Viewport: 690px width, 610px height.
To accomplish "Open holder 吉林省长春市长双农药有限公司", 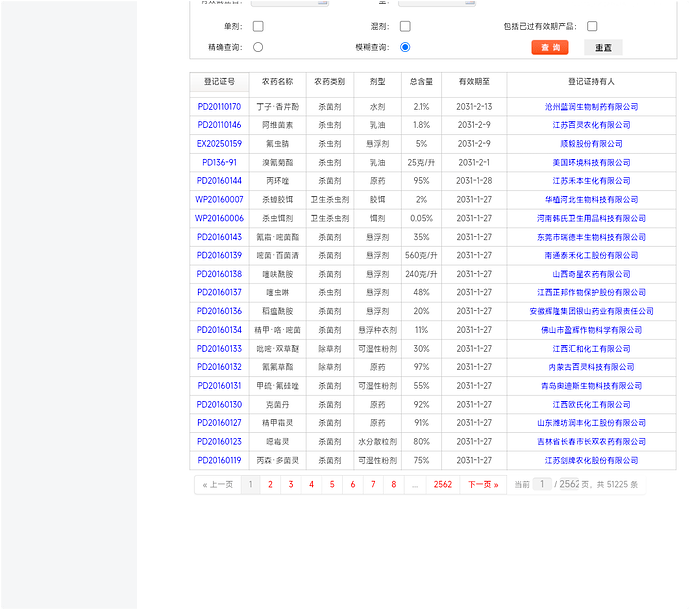I will [x=591, y=442].
